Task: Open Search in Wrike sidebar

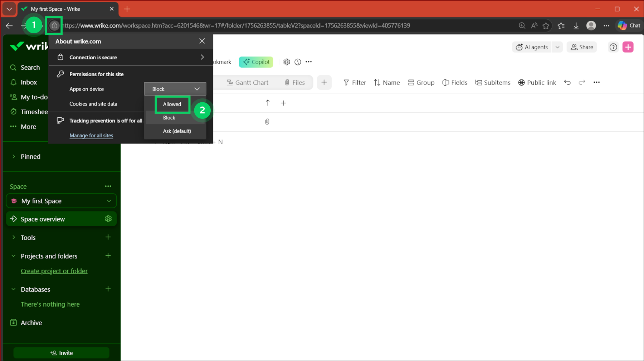Action: (25, 68)
